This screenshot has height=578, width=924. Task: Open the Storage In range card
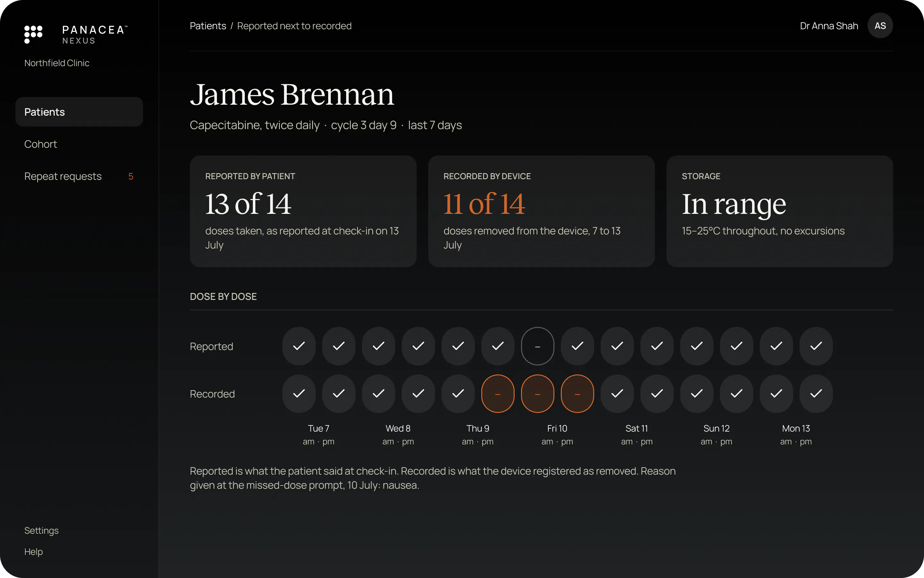[x=780, y=211]
